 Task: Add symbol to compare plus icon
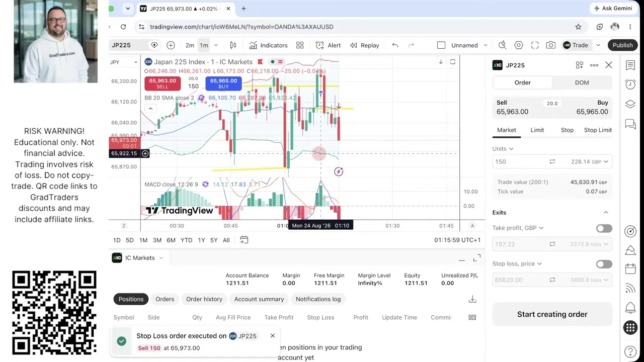171,45
